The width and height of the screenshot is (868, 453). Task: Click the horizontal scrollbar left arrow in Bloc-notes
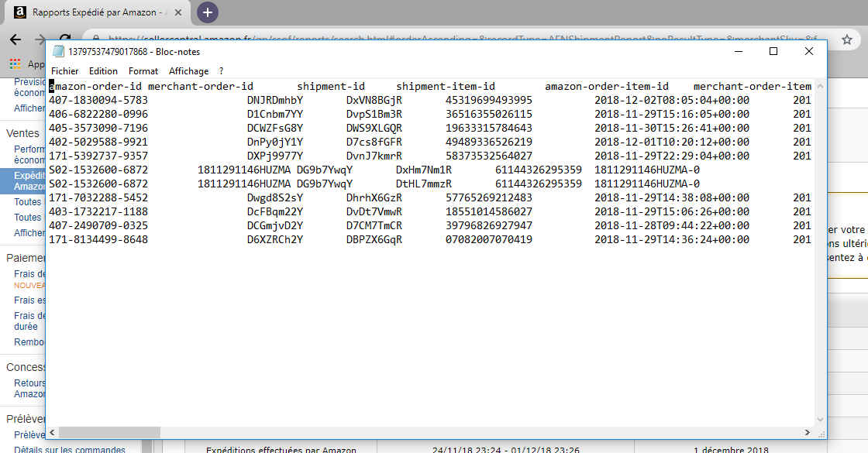pos(52,433)
